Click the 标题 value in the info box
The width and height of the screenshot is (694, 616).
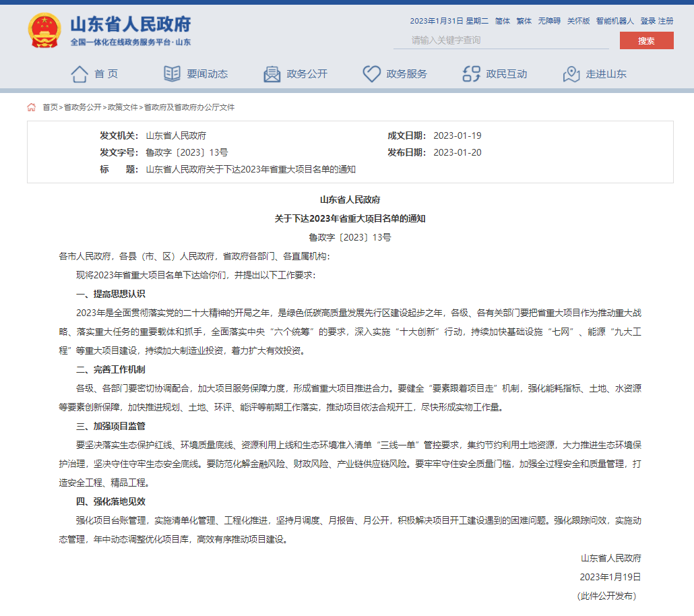pos(251,169)
